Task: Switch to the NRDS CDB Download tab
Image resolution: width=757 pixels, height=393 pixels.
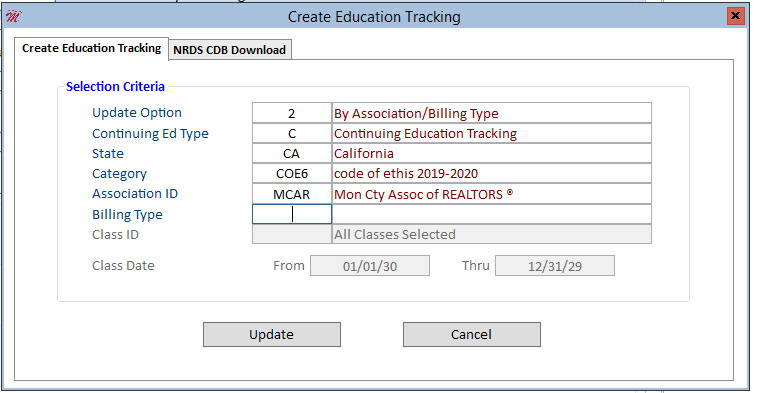Action: [x=230, y=50]
